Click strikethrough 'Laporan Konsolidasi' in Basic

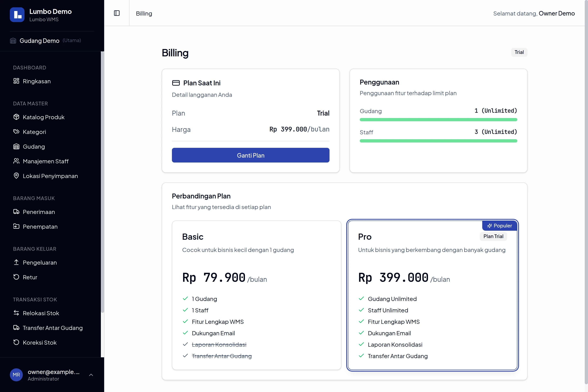point(219,344)
